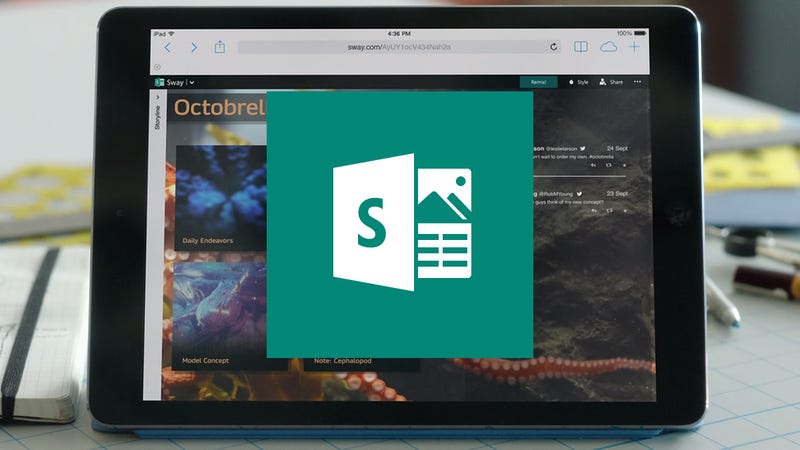Image resolution: width=800 pixels, height=450 pixels.
Task: Favorite the 23 Sept tweet
Action: 625,210
